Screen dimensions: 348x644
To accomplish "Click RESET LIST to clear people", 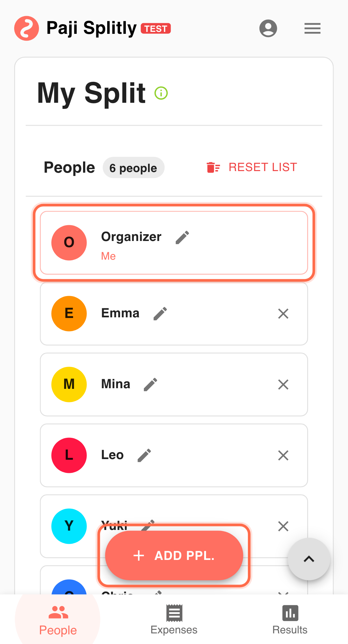I will [x=262, y=167].
